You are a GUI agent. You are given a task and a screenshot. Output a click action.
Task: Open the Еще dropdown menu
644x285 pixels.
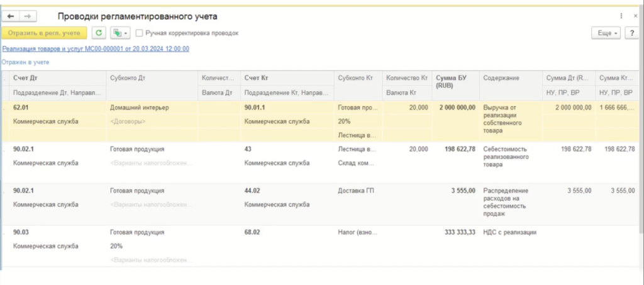tap(607, 33)
